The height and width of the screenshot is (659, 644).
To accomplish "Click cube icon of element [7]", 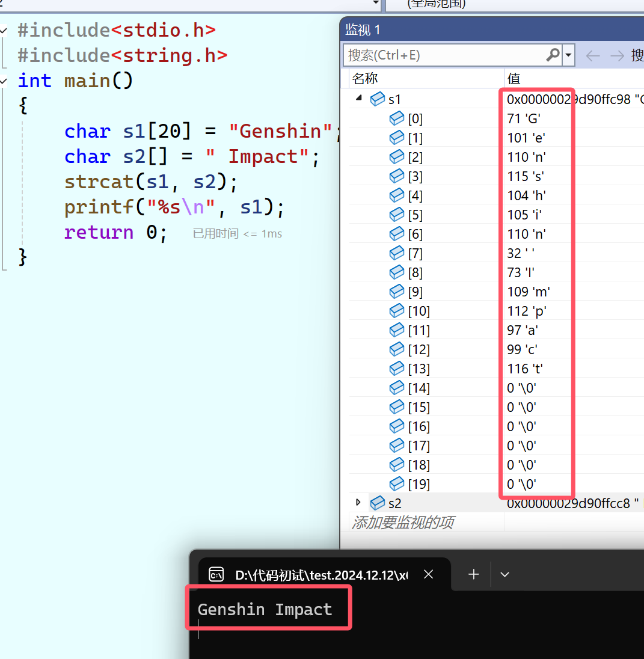I will [397, 253].
